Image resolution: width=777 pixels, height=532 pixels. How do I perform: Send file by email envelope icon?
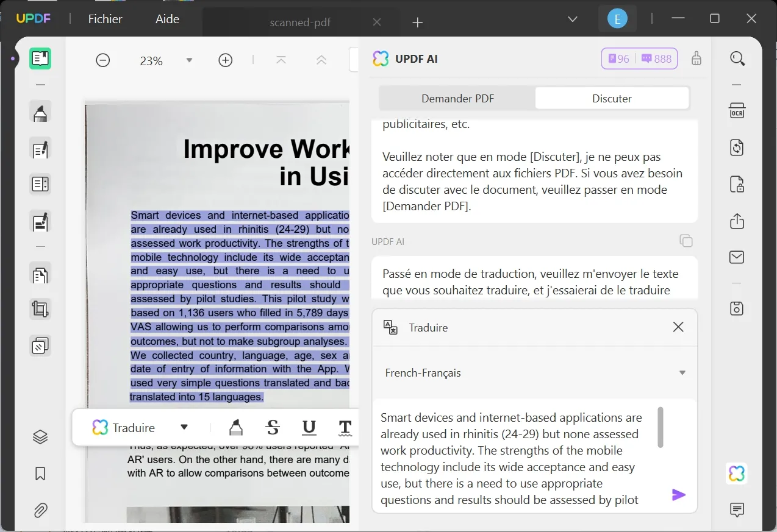tap(737, 257)
